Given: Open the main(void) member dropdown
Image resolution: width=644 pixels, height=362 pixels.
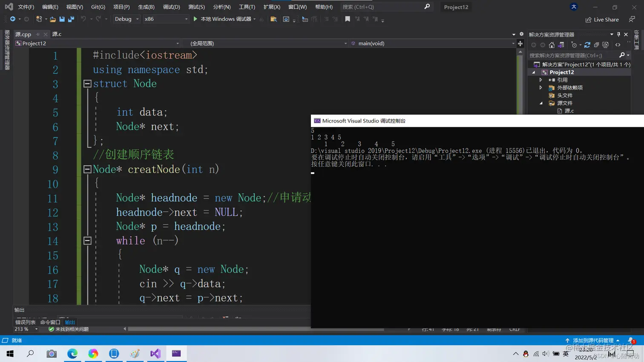Looking at the screenshot, I should click(432, 43).
